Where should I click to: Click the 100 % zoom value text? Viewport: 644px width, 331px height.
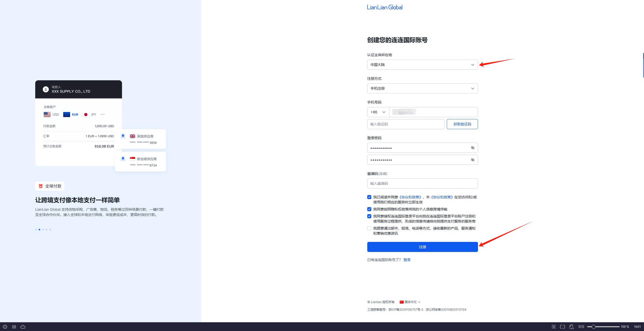click(625, 327)
